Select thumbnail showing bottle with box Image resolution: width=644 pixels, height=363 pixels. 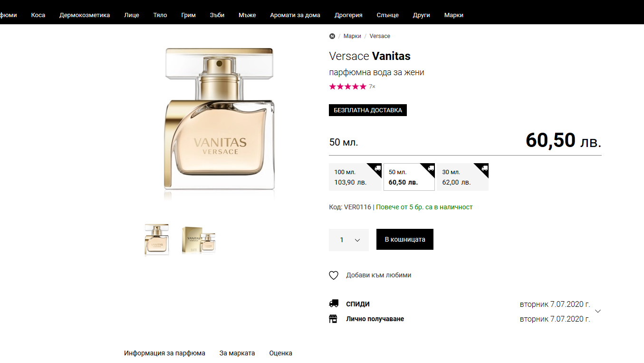pyautogui.click(x=199, y=240)
